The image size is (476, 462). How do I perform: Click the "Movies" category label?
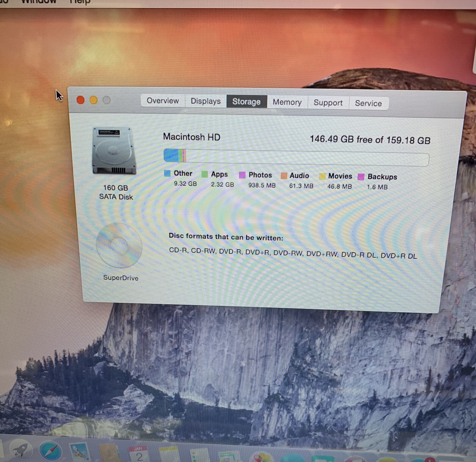click(340, 176)
